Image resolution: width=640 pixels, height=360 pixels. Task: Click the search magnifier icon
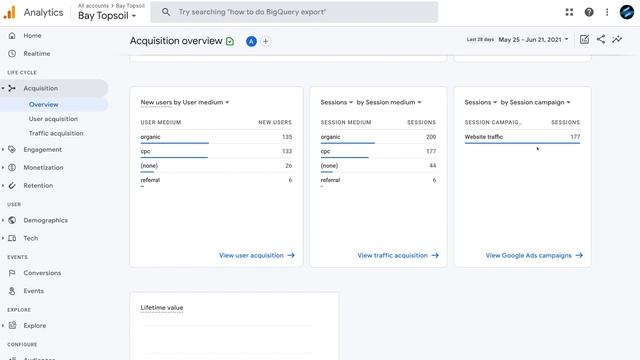[x=165, y=12]
